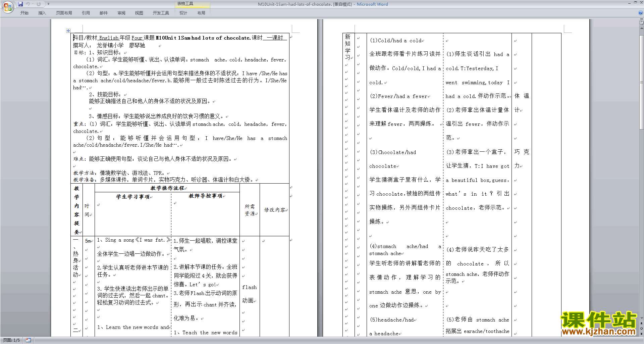
Task: Click the '学生学习事项' column header
Action: click(x=133, y=197)
